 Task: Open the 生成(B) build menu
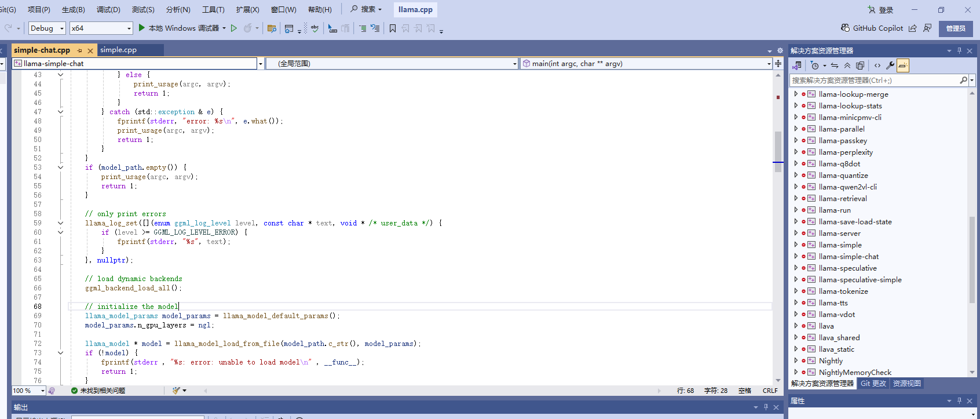[x=74, y=9]
